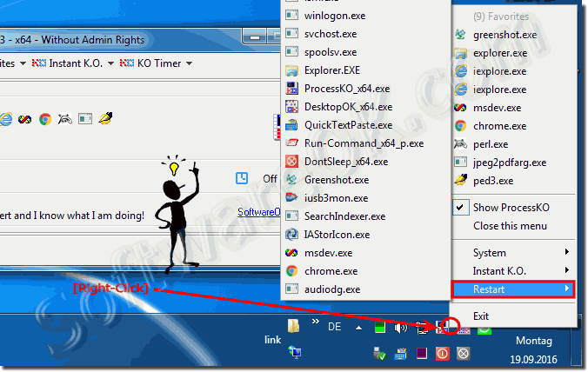The image size is (588, 372).
Task: Click the iusb3mon.exe icon
Action: 291,198
